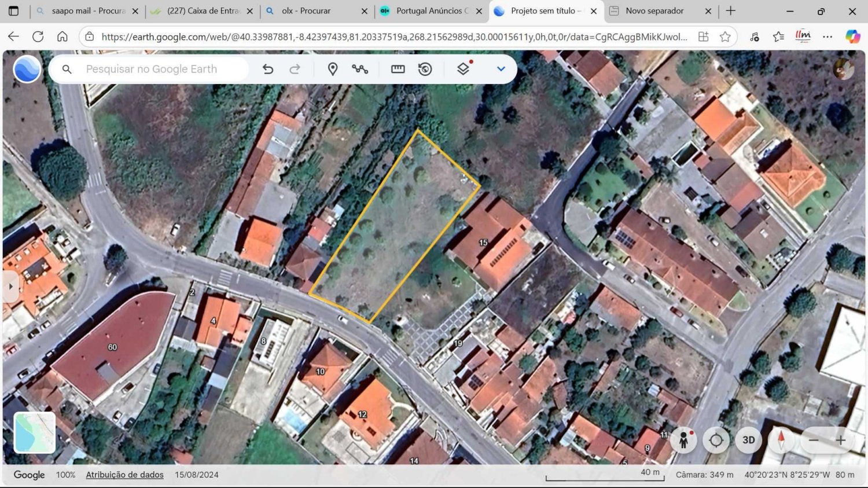Open Historical imagery

click(425, 68)
